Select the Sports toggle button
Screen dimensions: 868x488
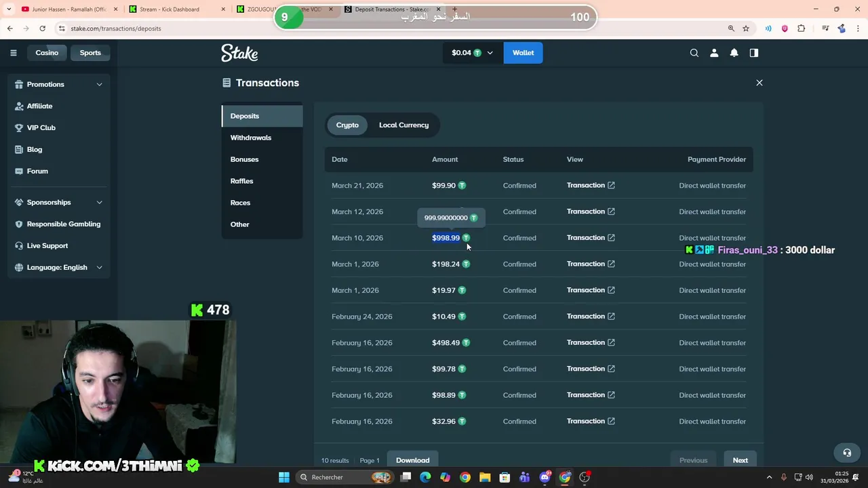(90, 53)
